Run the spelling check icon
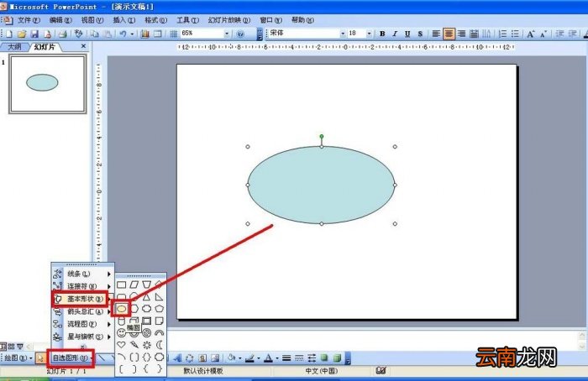Screen dimensions: 588x381 tap(78, 34)
